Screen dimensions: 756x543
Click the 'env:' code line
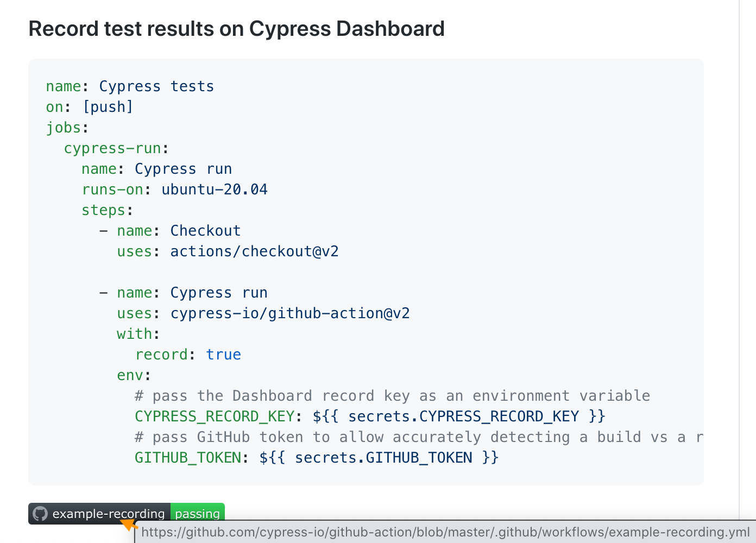[x=134, y=375]
